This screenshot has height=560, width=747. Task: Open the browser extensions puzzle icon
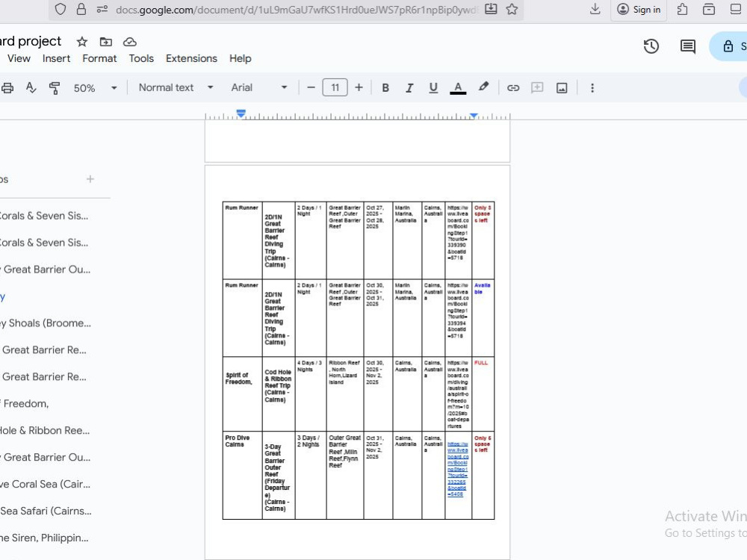point(682,10)
